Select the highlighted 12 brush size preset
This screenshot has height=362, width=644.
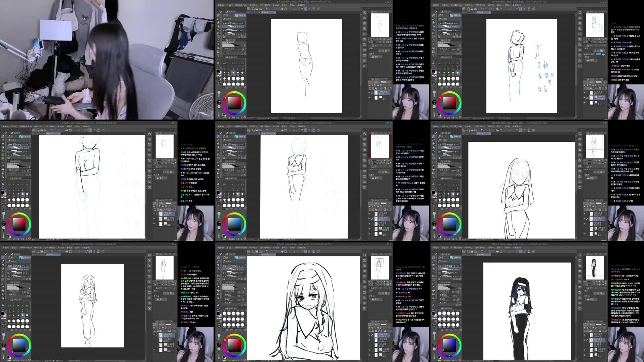[233, 73]
